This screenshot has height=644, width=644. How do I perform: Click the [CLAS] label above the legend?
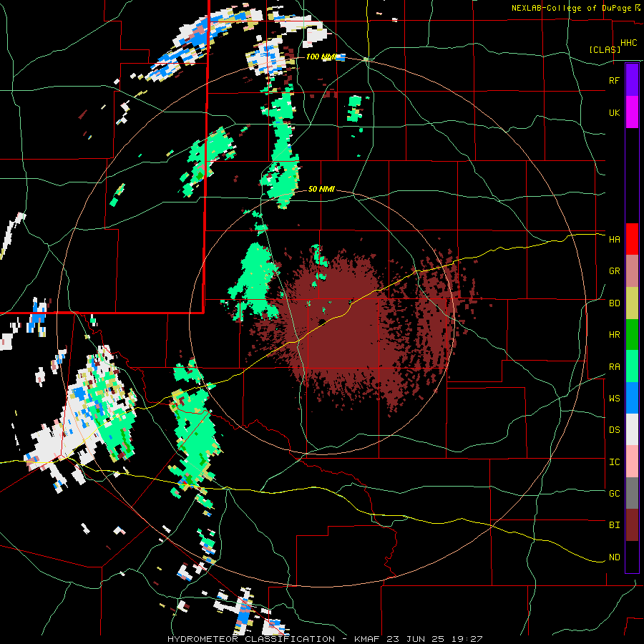pos(605,50)
